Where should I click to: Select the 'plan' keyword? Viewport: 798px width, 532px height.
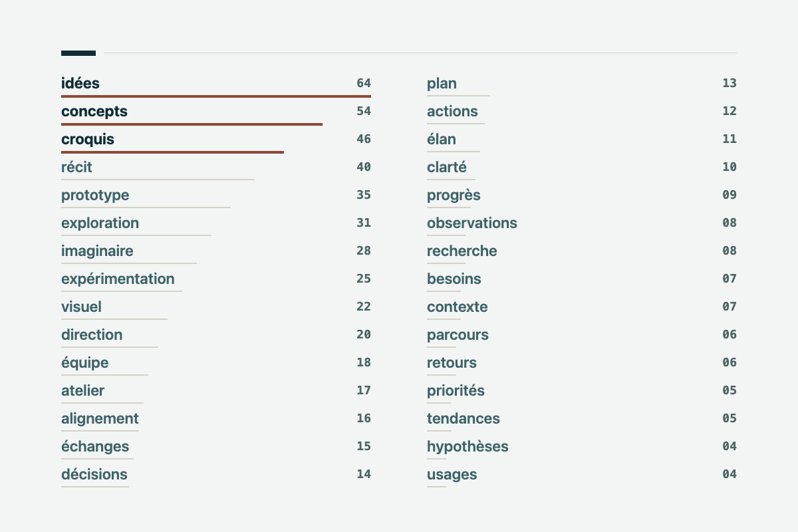[442, 84]
